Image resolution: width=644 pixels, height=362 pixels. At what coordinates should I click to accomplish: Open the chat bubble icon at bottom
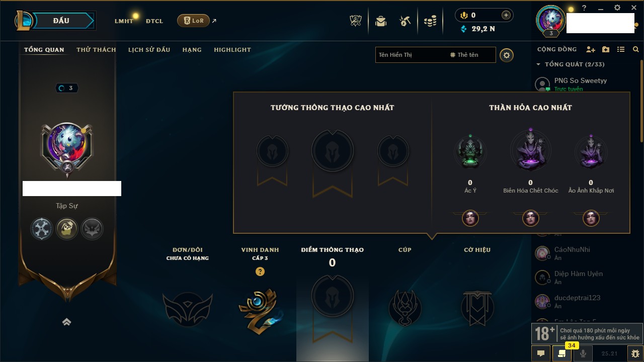541,353
